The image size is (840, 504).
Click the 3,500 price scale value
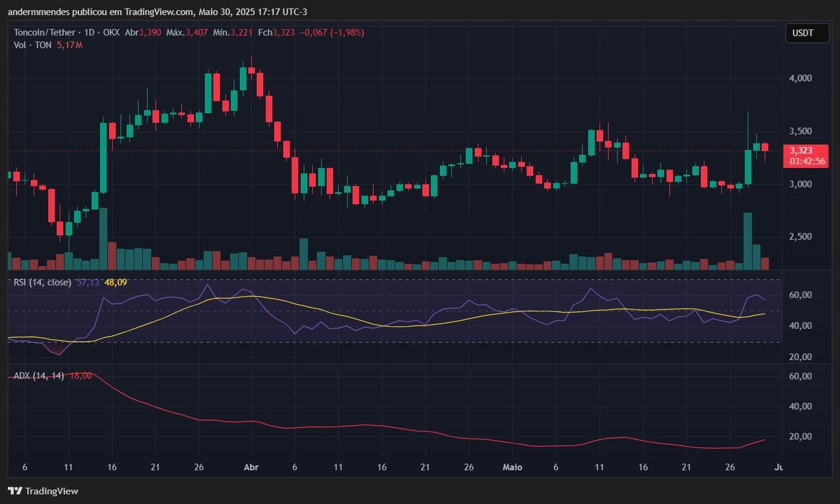pos(801,129)
